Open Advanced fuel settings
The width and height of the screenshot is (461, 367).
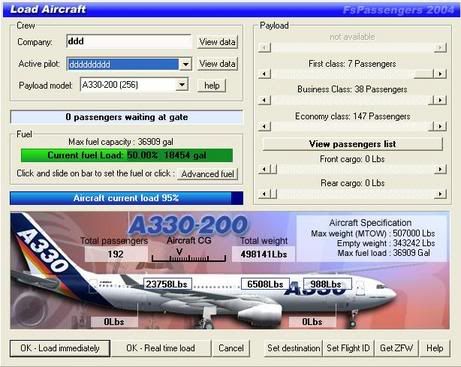click(x=207, y=174)
